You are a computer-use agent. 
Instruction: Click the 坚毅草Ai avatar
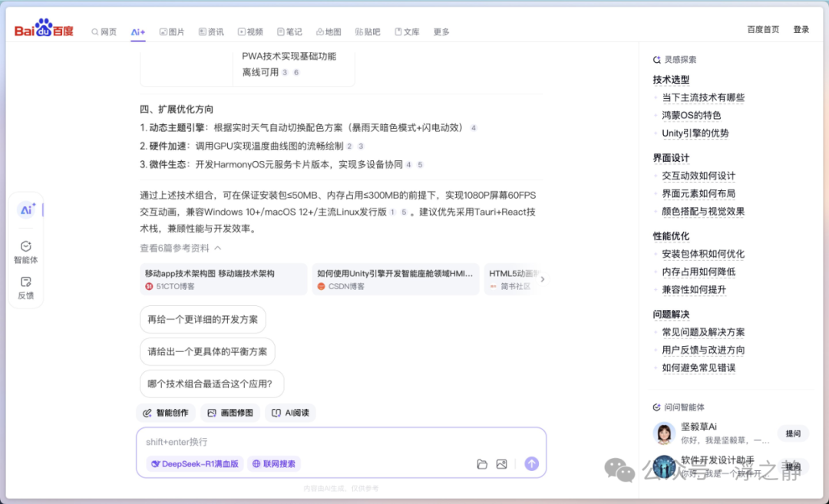(664, 433)
